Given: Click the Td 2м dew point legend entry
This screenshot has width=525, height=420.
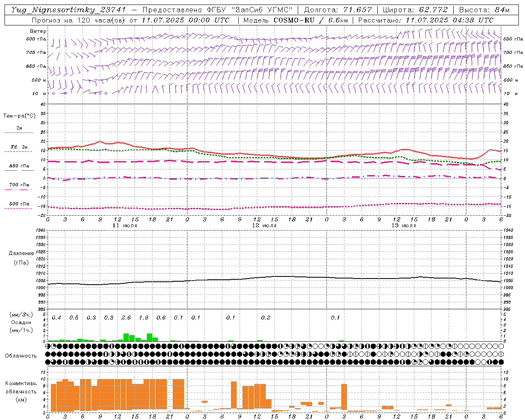Looking at the screenshot, I should [x=19, y=147].
